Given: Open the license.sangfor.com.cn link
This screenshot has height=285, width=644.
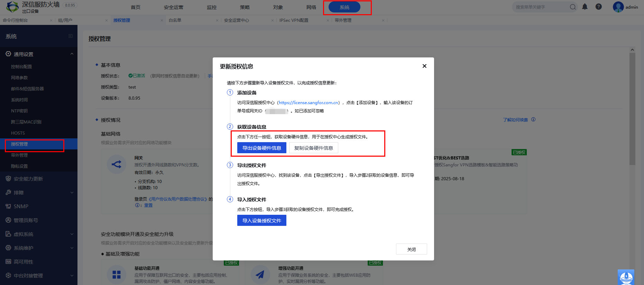Looking at the screenshot, I should (309, 103).
